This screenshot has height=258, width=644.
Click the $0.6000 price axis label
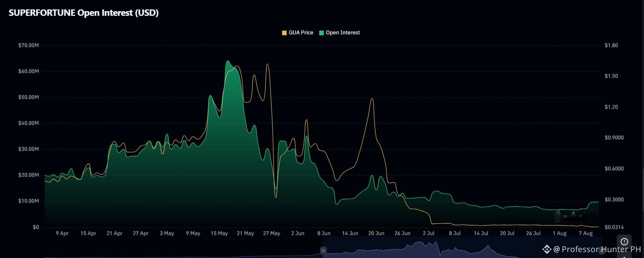(614, 169)
